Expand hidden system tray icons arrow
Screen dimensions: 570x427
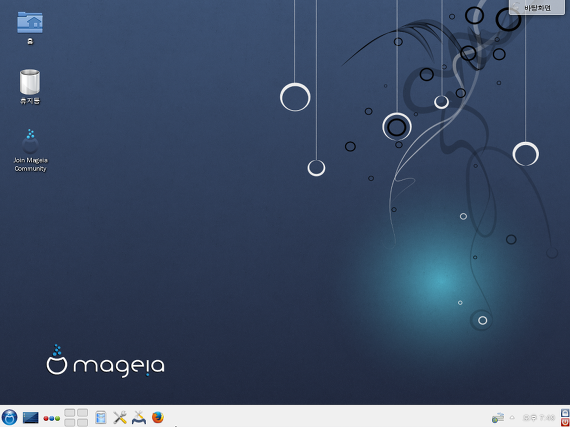click(x=512, y=418)
